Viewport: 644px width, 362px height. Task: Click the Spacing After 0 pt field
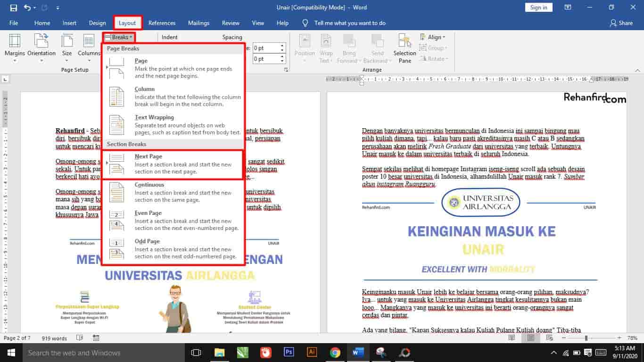(x=266, y=59)
